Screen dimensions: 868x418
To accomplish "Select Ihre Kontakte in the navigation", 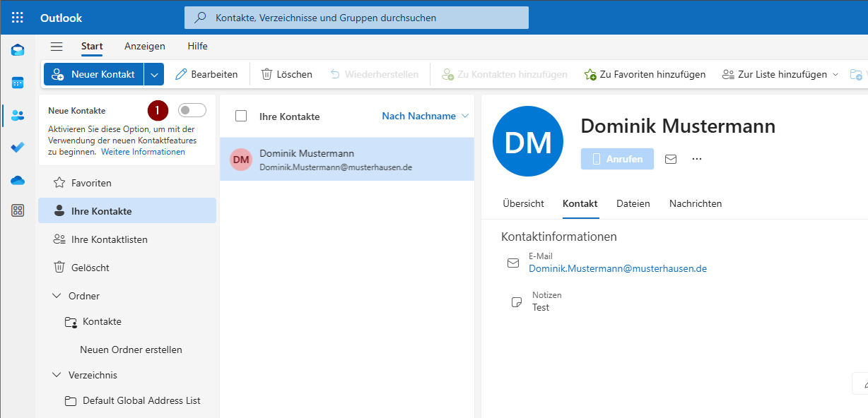I will click(x=127, y=211).
